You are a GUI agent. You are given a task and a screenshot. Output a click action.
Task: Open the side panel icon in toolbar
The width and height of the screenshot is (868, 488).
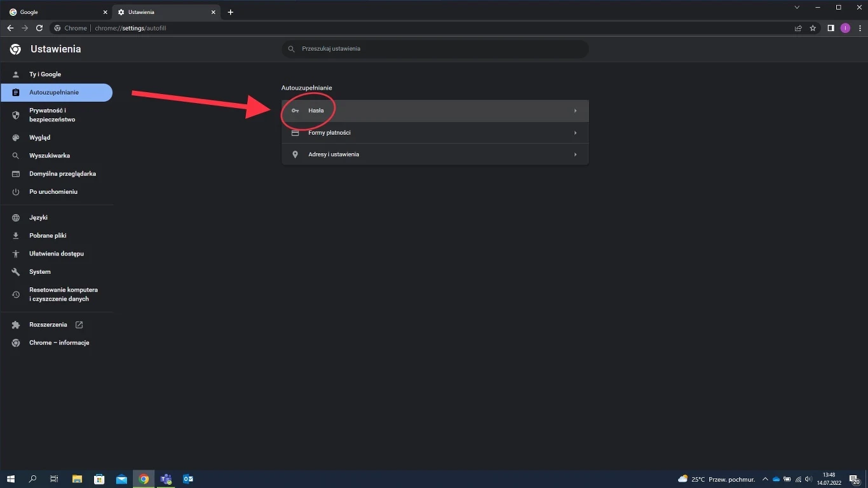[x=831, y=28]
